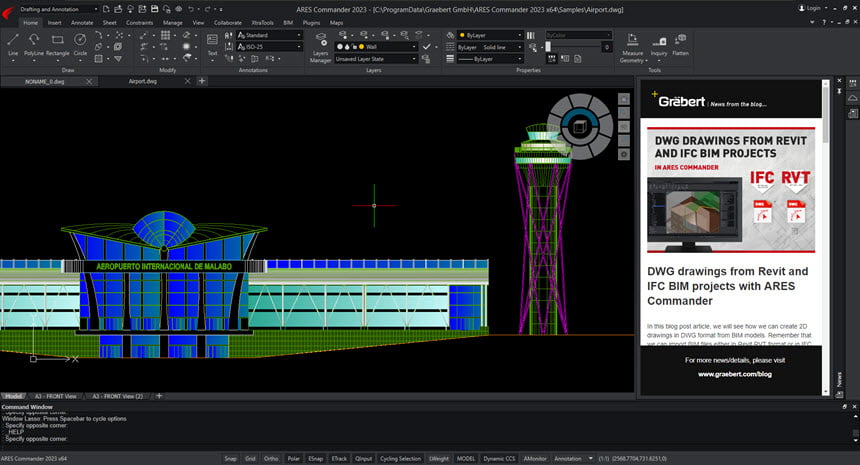This screenshot has width=860, height=465.
Task: Open the Hatch tool in Draw panel
Action: [98, 58]
